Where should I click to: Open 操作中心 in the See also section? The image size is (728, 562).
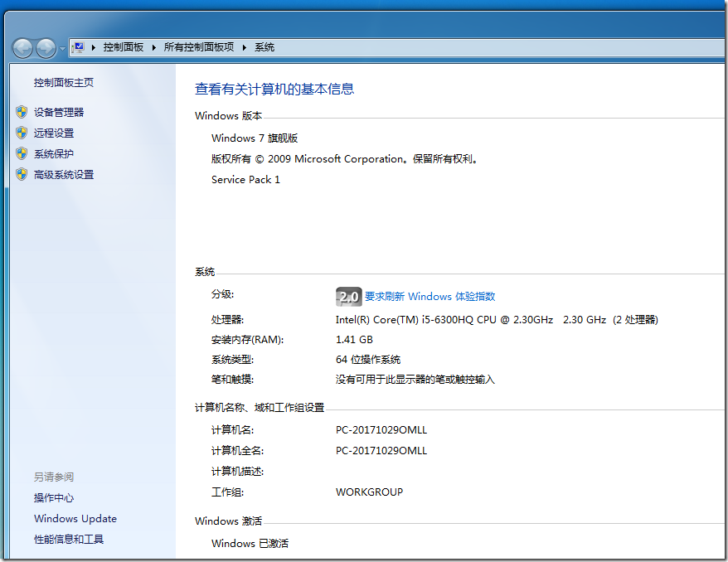pyautogui.click(x=54, y=498)
